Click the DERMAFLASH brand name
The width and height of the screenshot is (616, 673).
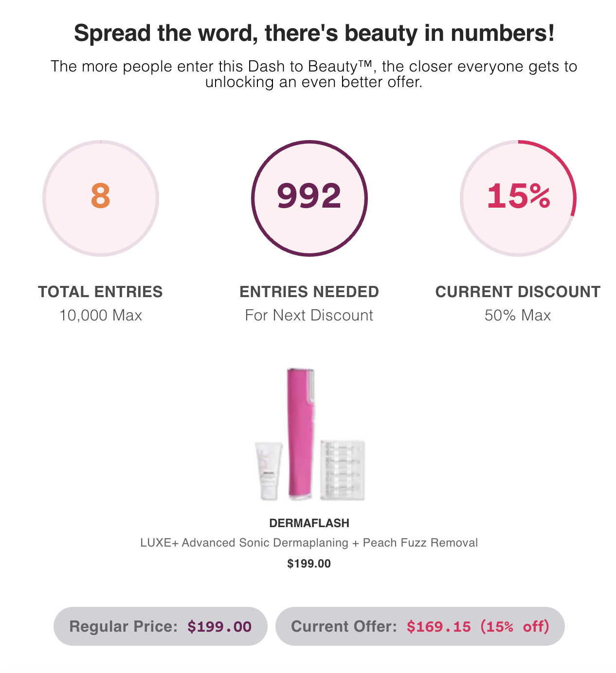pyautogui.click(x=309, y=523)
